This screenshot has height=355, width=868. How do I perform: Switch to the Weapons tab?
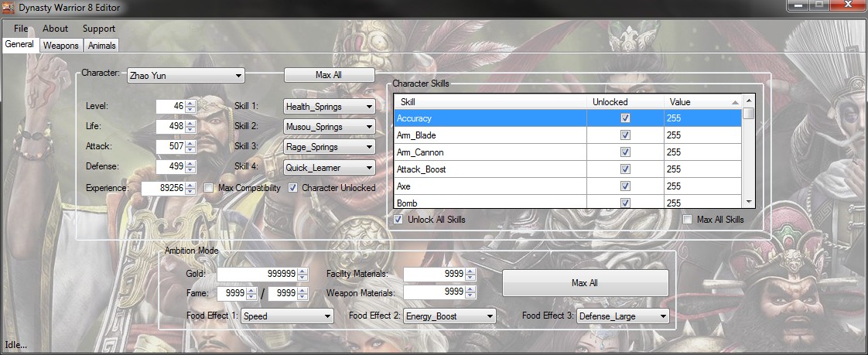[61, 46]
